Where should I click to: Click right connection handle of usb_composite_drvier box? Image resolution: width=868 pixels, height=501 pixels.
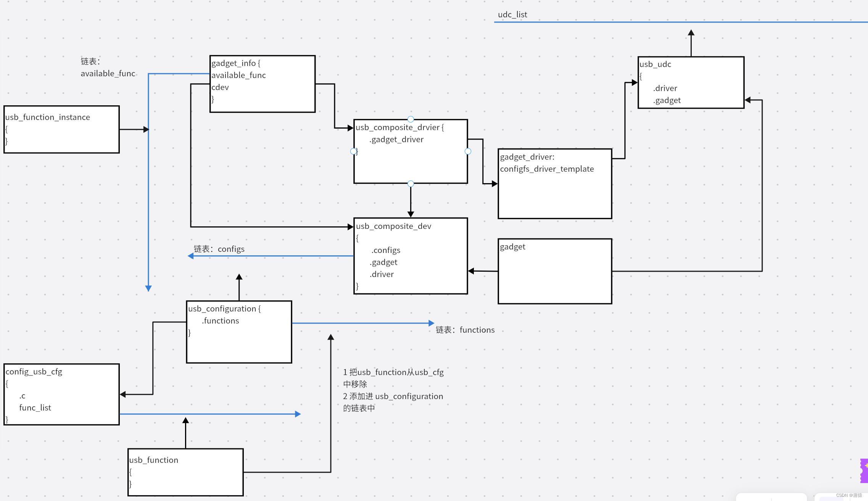click(x=468, y=151)
